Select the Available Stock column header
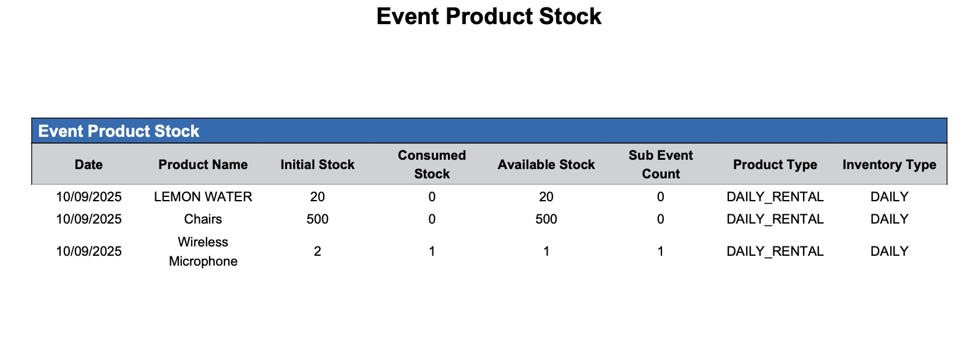Image resolution: width=980 pixels, height=353 pixels. point(546,165)
